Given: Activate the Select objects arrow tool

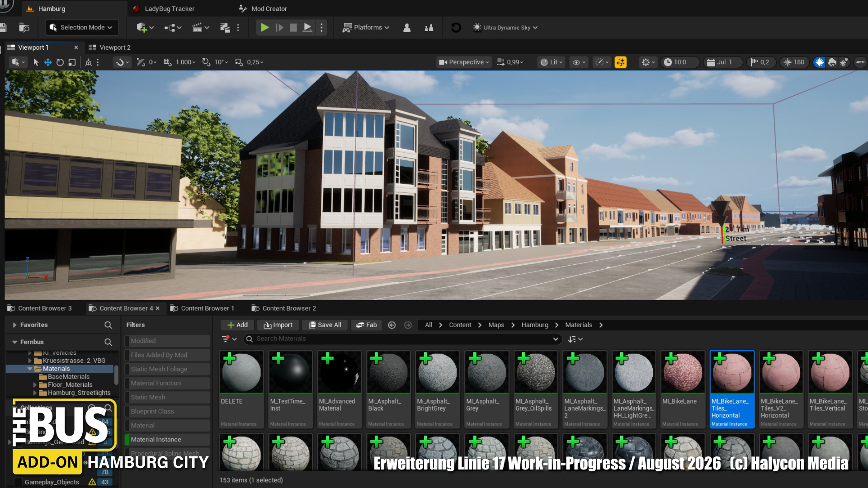Looking at the screenshot, I should [36, 62].
